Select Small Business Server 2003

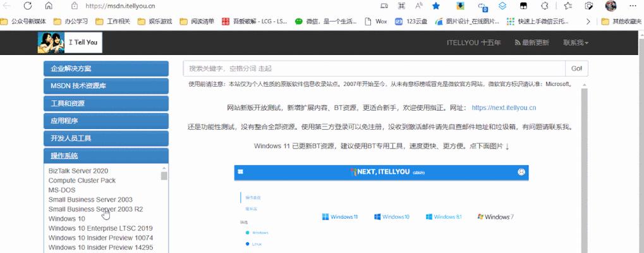coord(90,200)
